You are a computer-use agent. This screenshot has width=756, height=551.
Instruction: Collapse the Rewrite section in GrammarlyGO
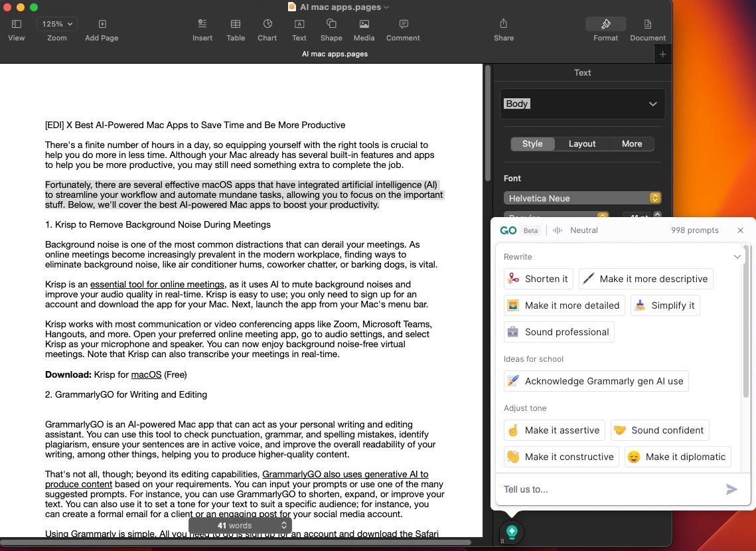736,256
